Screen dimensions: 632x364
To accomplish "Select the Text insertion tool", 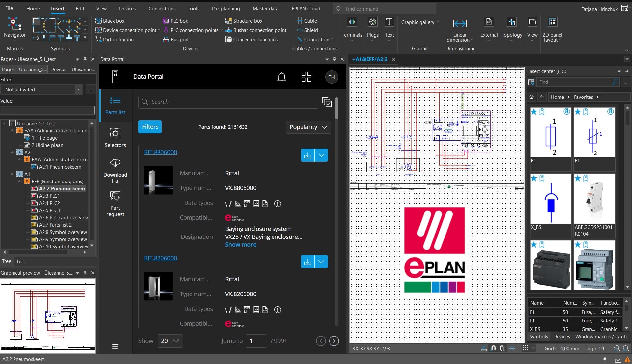I will click(389, 29).
